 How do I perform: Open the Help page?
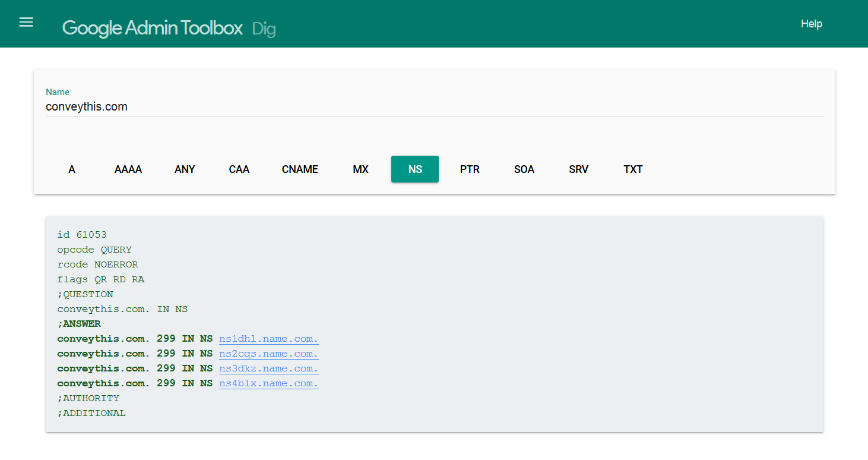(x=812, y=24)
